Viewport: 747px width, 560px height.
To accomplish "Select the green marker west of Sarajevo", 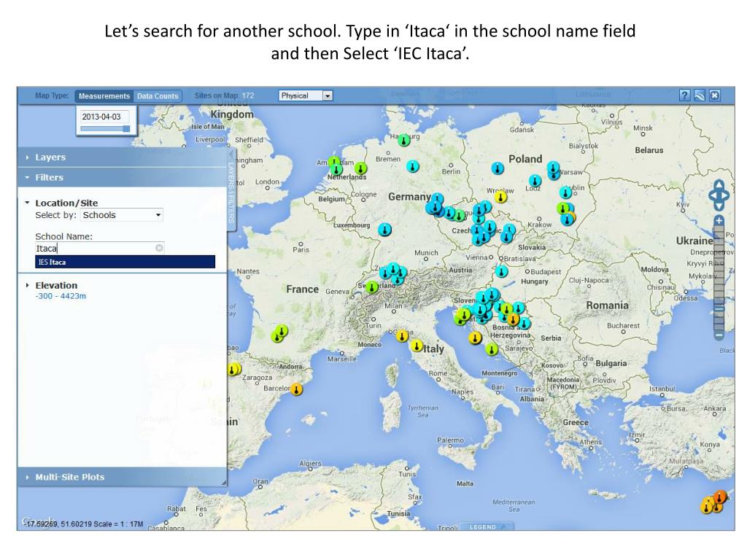I will click(x=492, y=349).
